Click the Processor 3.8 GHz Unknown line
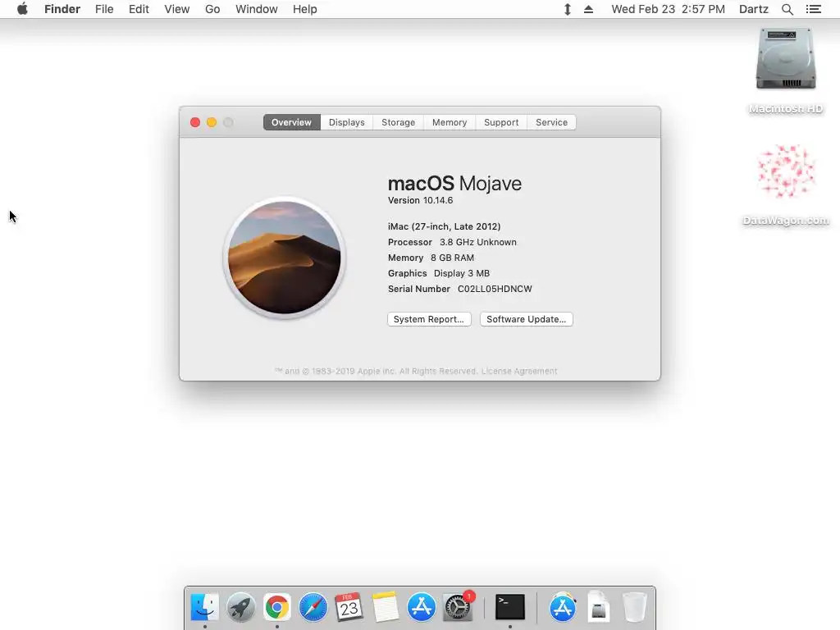 452,242
